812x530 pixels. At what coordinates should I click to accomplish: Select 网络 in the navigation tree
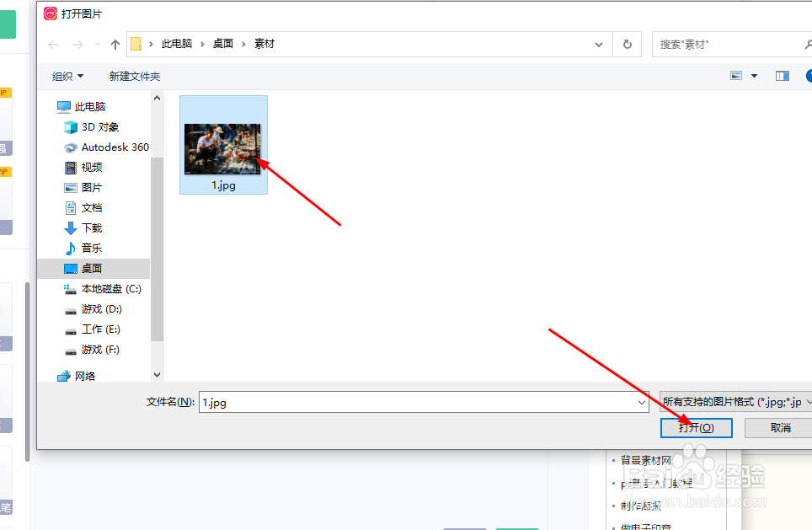(76, 376)
